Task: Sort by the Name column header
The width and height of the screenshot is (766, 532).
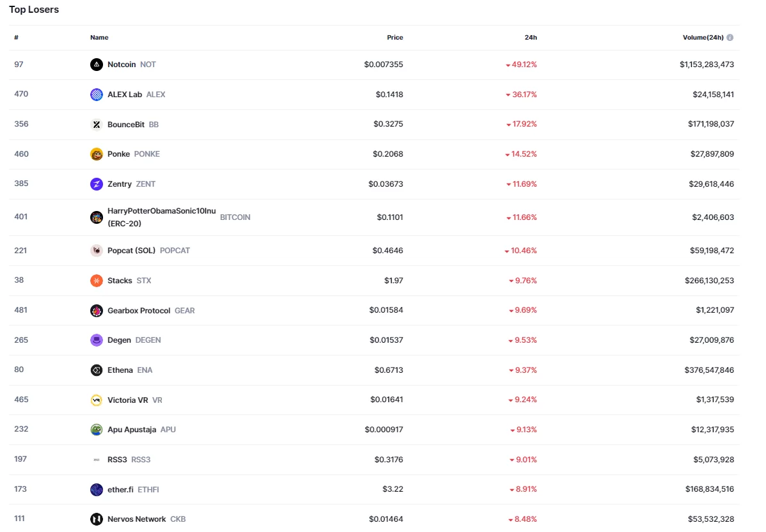Action: click(x=99, y=38)
